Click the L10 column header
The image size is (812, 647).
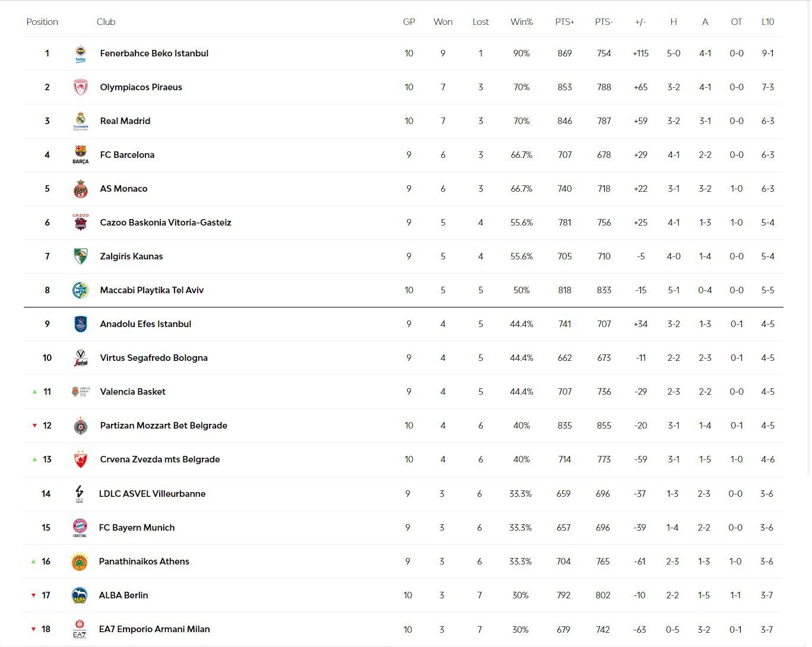[767, 22]
